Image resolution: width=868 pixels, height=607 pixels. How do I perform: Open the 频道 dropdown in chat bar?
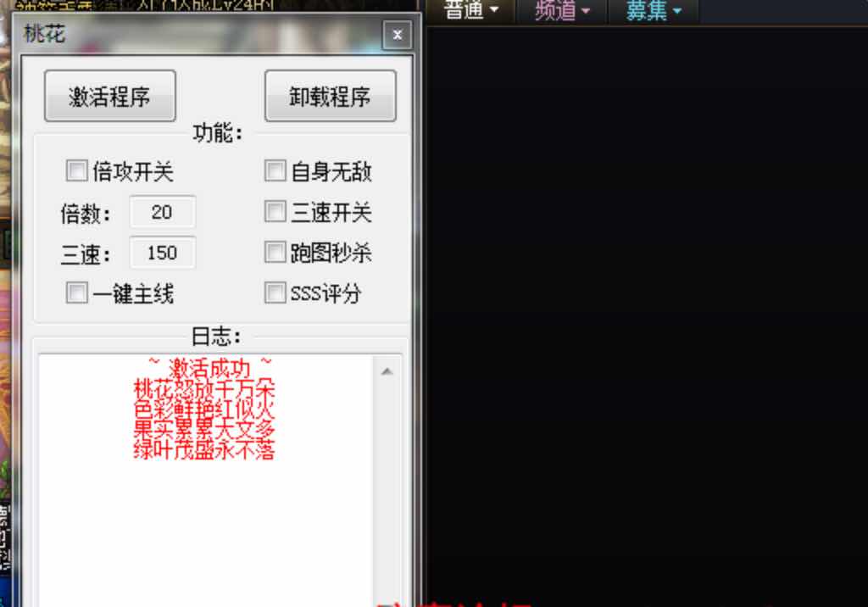(562, 10)
